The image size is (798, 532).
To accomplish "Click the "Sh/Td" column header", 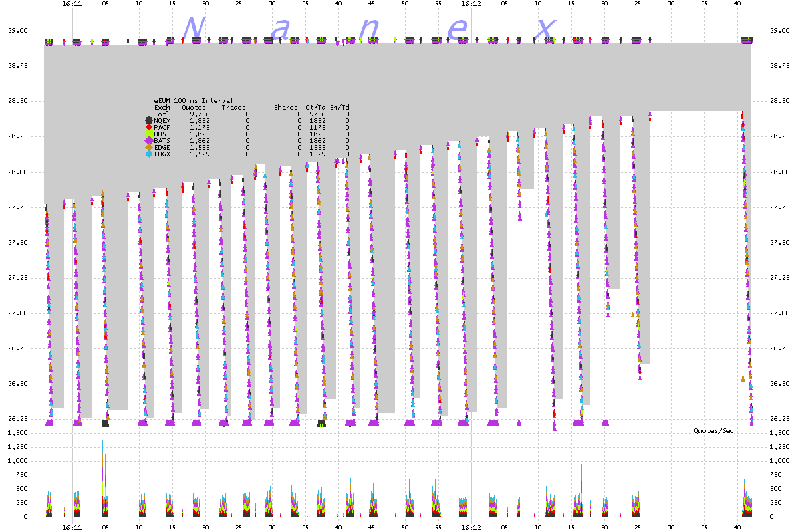I will pos(339,107).
